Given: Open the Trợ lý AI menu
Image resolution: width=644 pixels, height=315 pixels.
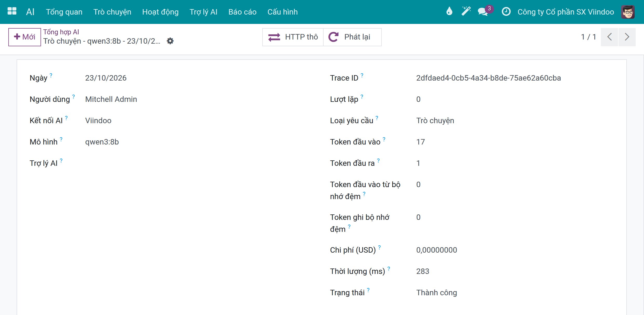Looking at the screenshot, I should coord(203,12).
